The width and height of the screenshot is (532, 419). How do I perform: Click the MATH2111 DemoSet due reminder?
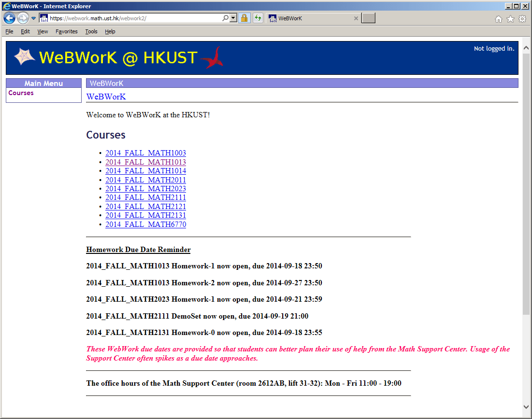pos(197,316)
